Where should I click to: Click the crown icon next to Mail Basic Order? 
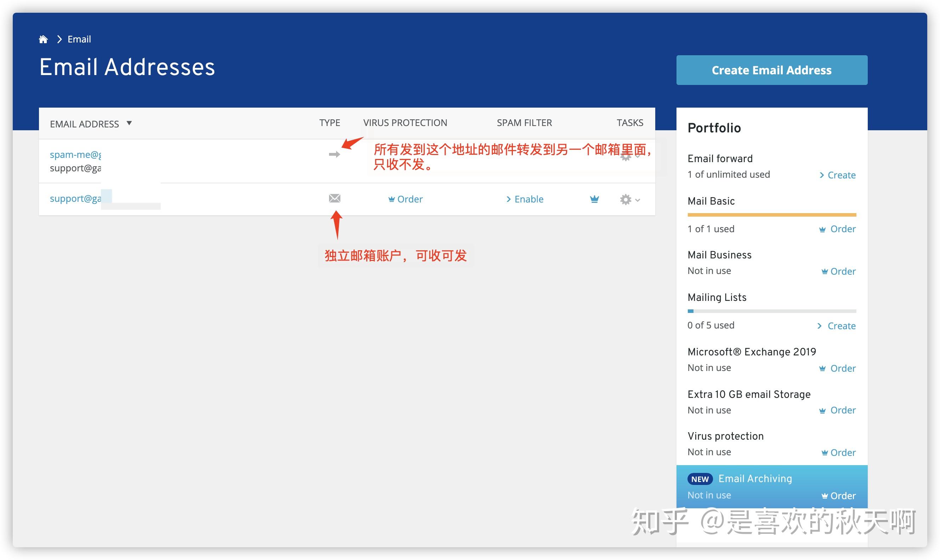point(823,229)
